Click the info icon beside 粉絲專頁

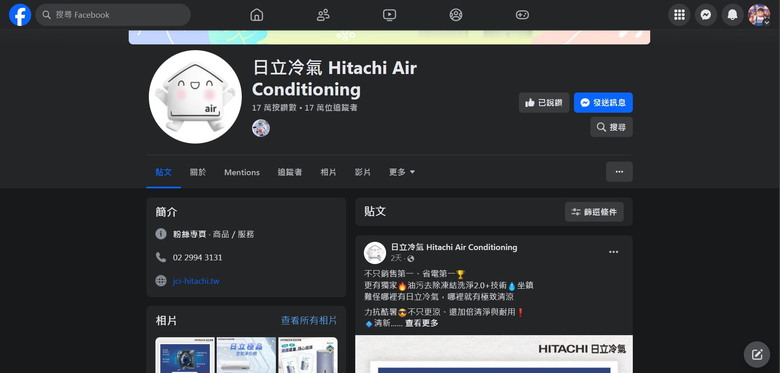click(x=161, y=234)
